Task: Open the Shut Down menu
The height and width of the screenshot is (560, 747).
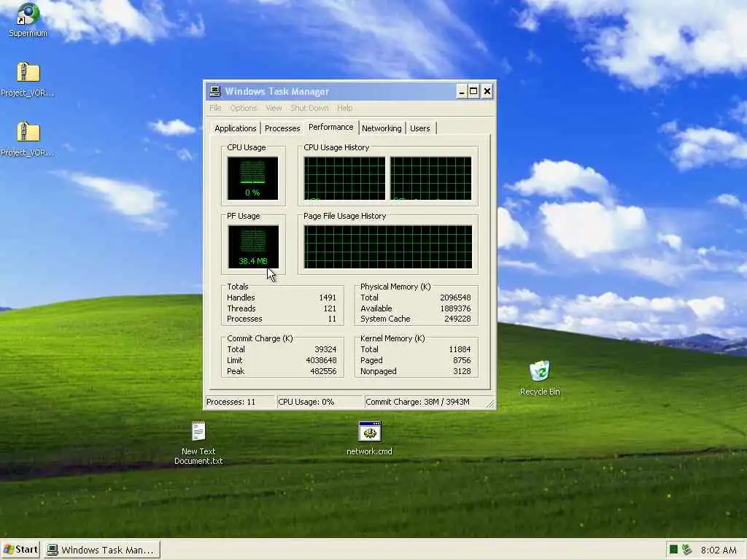Action: coord(309,108)
